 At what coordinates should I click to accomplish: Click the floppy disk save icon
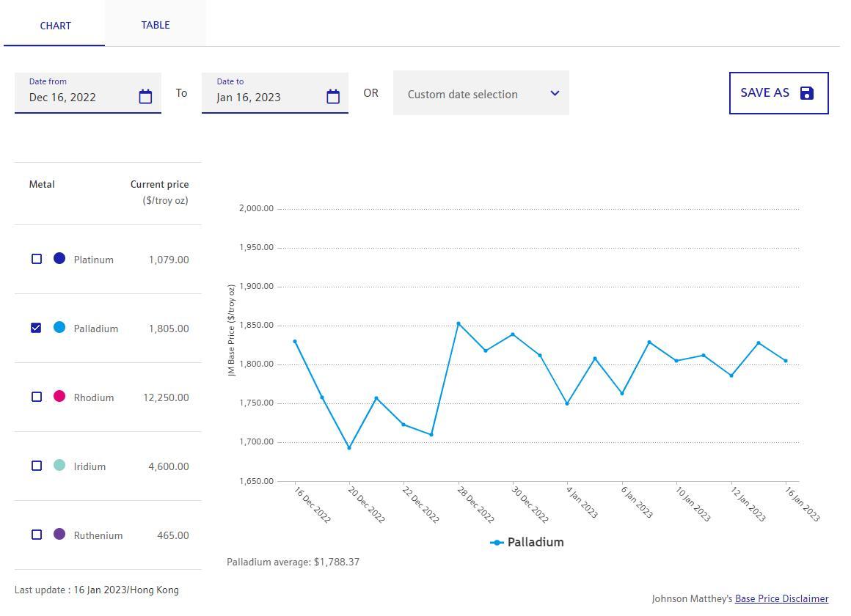(807, 93)
